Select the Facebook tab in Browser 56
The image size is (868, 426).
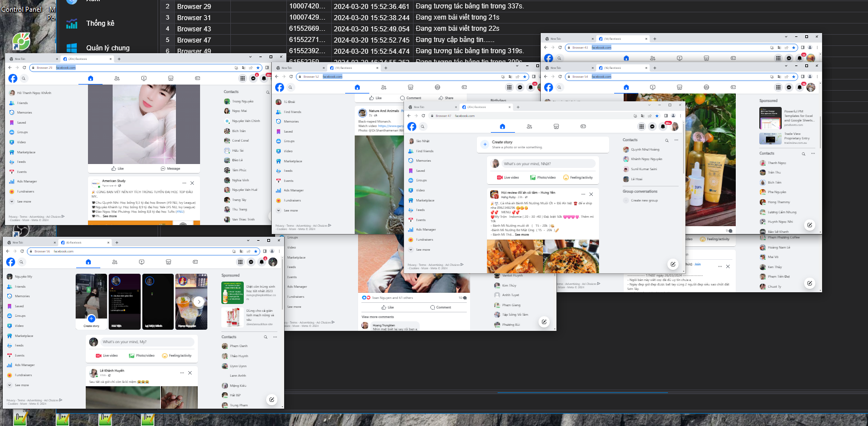[x=85, y=243]
